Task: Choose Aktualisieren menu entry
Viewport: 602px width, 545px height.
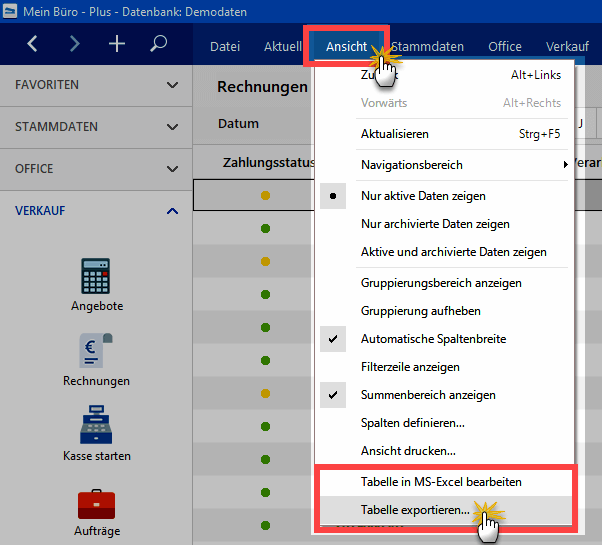Action: 444,134
